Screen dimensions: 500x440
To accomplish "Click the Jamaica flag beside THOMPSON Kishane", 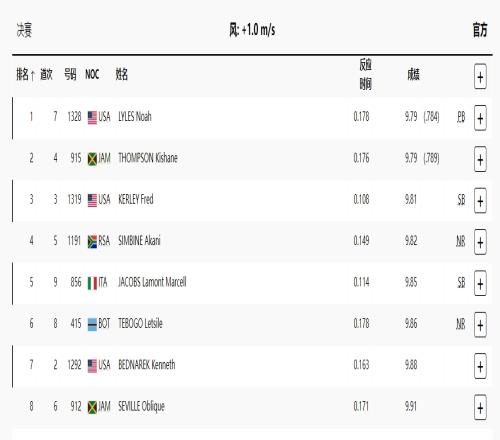I will pos(92,159).
